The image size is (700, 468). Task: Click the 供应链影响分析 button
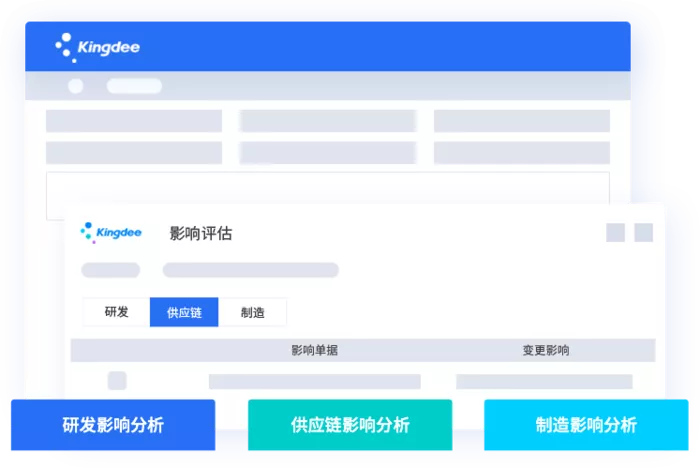(350, 425)
